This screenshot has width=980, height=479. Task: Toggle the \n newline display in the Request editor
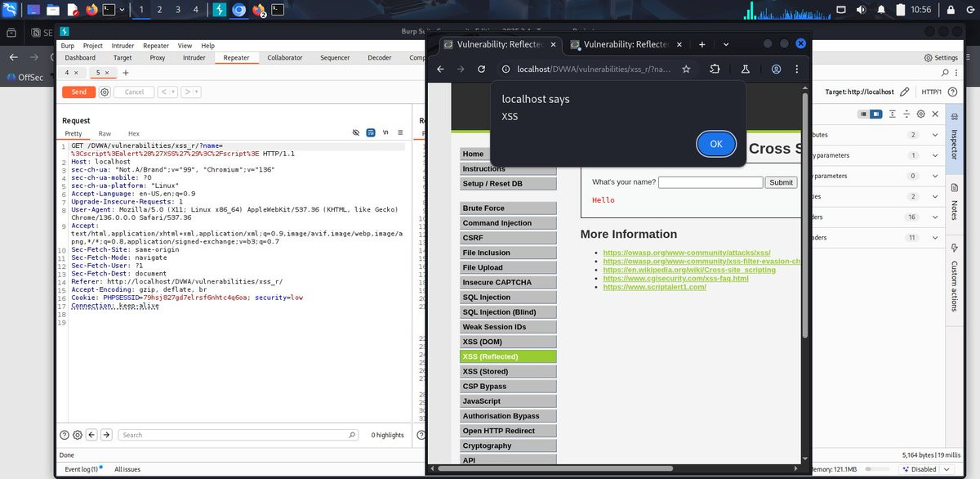[385, 132]
